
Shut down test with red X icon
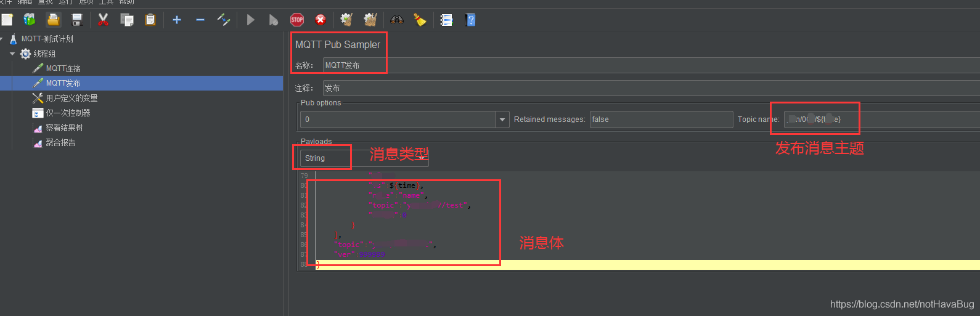321,20
